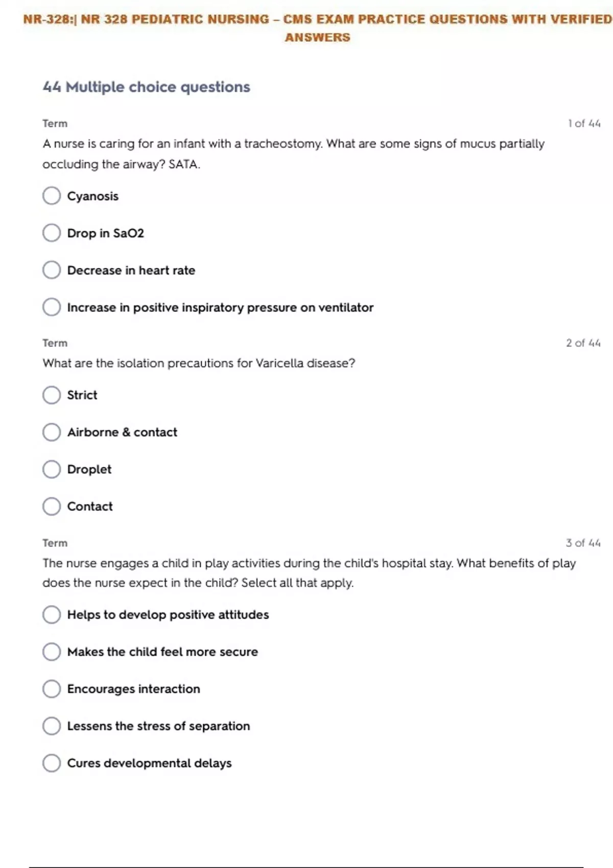
Task: Click the 44 Multiple choice questions heading
Action: (x=147, y=87)
